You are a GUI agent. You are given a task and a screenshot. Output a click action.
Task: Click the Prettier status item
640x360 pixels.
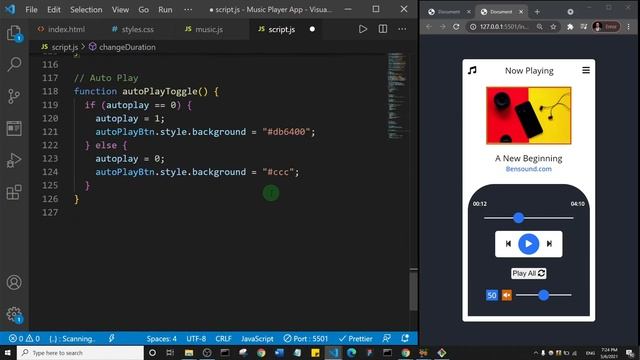pyautogui.click(x=355, y=338)
